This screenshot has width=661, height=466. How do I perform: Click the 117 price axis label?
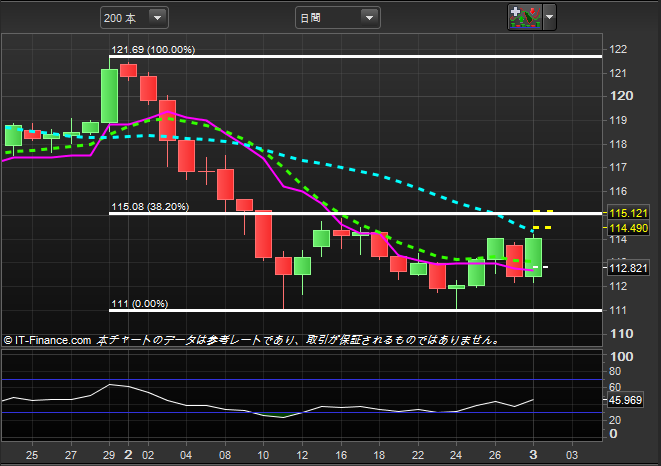pos(618,167)
